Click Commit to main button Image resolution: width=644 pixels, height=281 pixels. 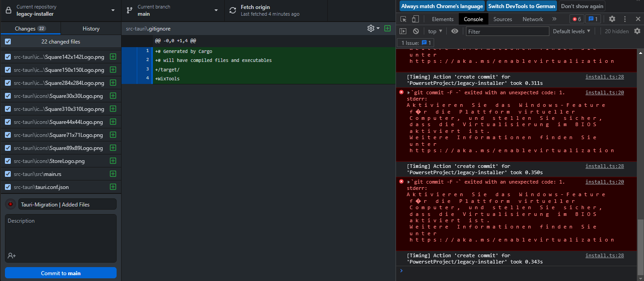61,273
